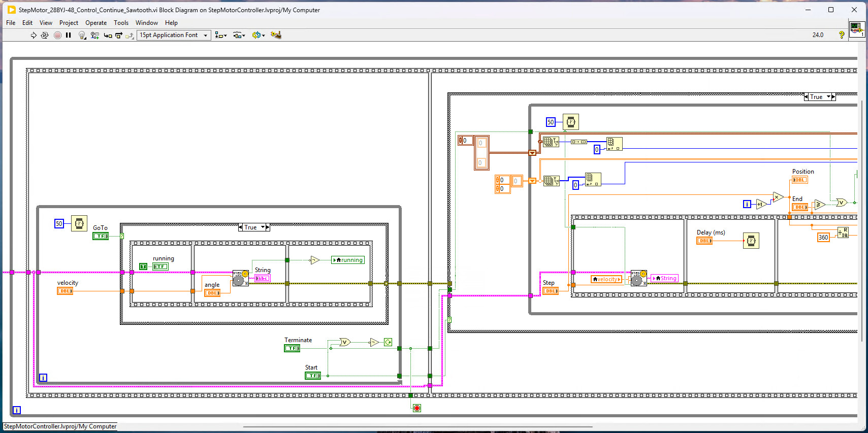
Task: Select the step motor subVI after velocity local
Action: tap(639, 278)
